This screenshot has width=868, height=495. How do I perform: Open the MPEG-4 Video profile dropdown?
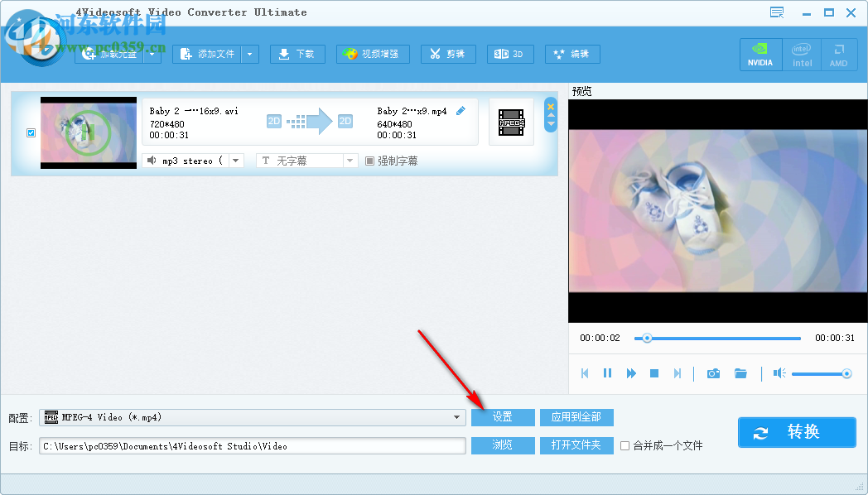[457, 417]
